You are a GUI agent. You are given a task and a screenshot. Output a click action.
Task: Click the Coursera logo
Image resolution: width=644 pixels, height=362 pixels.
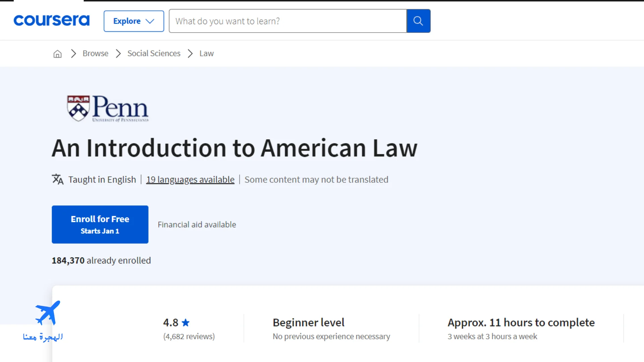click(x=51, y=20)
